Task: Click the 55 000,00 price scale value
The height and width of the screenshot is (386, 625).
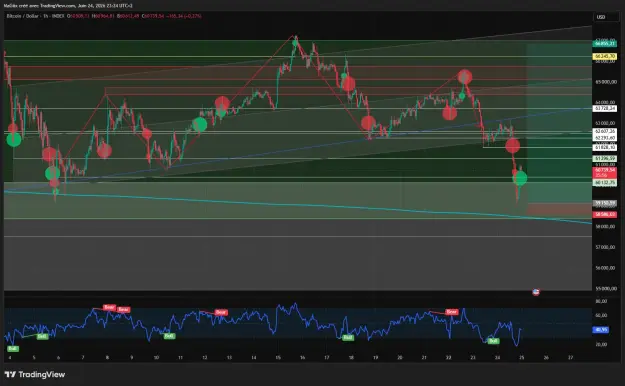Action: pos(605,288)
